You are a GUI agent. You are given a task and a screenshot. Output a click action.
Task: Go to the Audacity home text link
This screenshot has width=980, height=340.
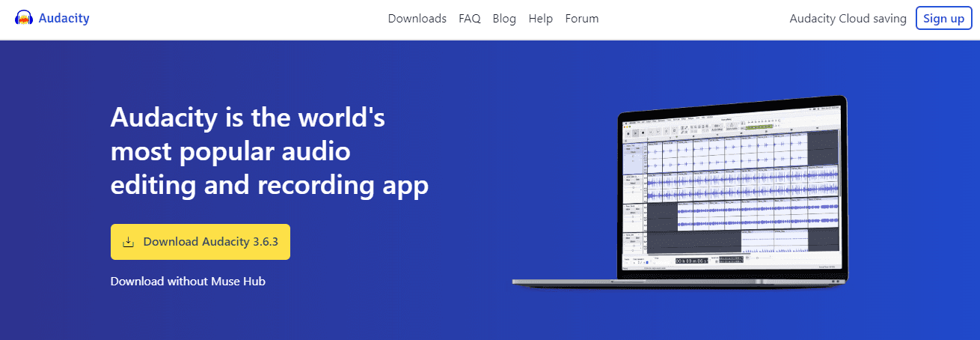(x=64, y=19)
